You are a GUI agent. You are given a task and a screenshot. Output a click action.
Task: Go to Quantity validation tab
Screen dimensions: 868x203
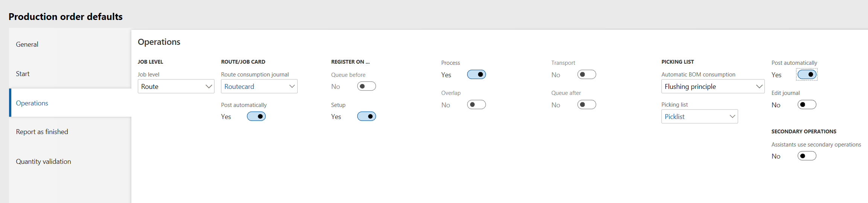point(43,162)
